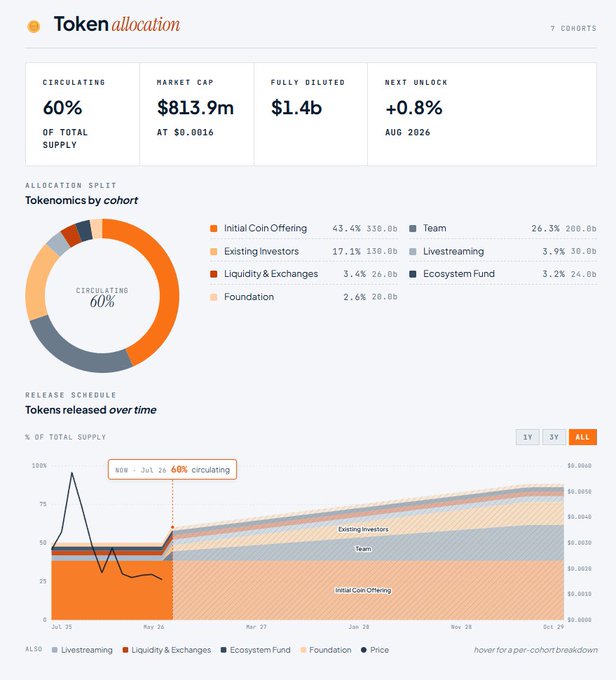Click the Team label inside the chart
Screen dimensions: 616x680
click(363, 549)
